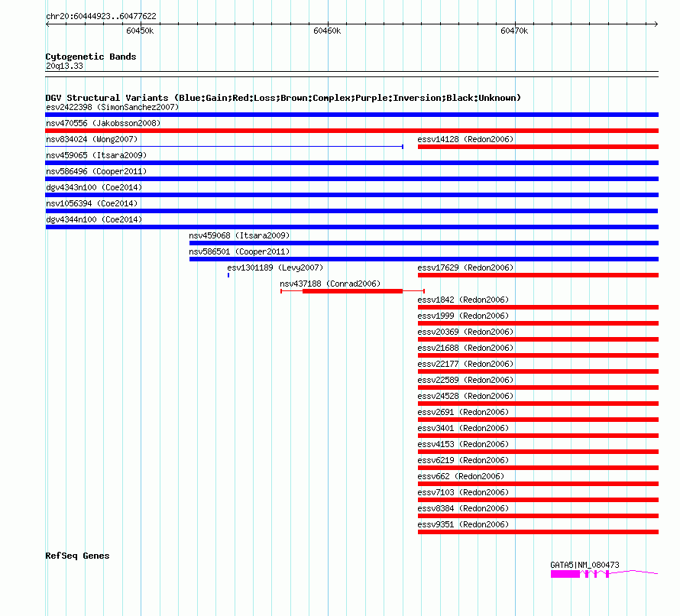Viewport: 680px width, 616px height.
Task: Click essv7103 (Redon2006) label
Action: pyautogui.click(x=463, y=492)
